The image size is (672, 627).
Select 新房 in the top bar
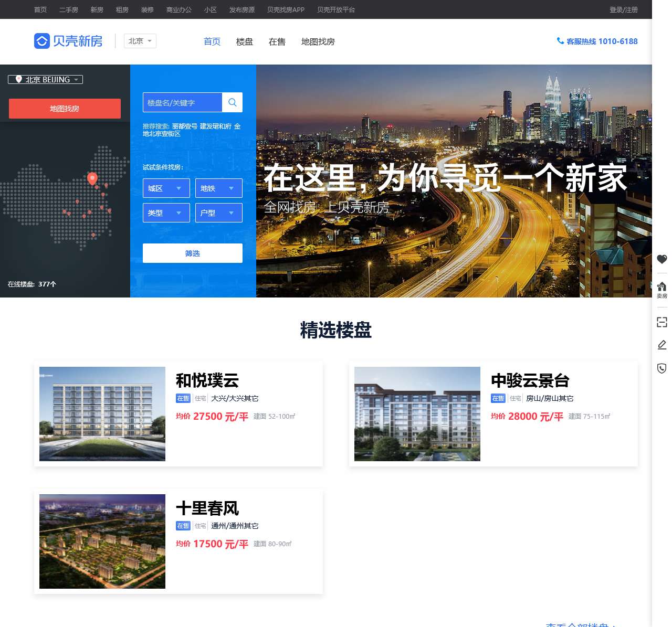[97, 9]
